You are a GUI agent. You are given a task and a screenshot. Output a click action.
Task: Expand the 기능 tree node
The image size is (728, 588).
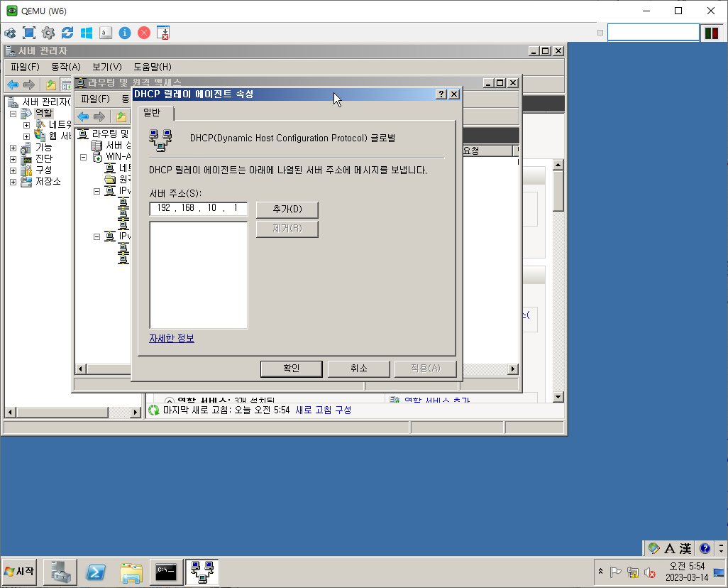tap(13, 148)
